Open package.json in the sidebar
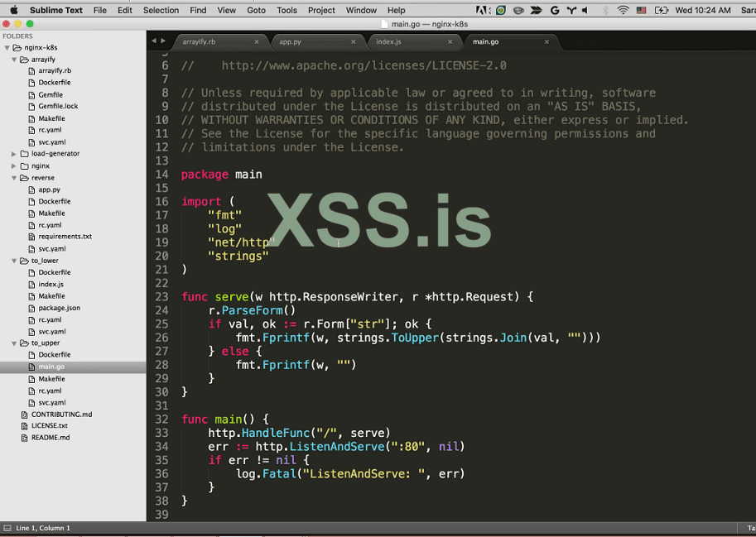 click(60, 308)
